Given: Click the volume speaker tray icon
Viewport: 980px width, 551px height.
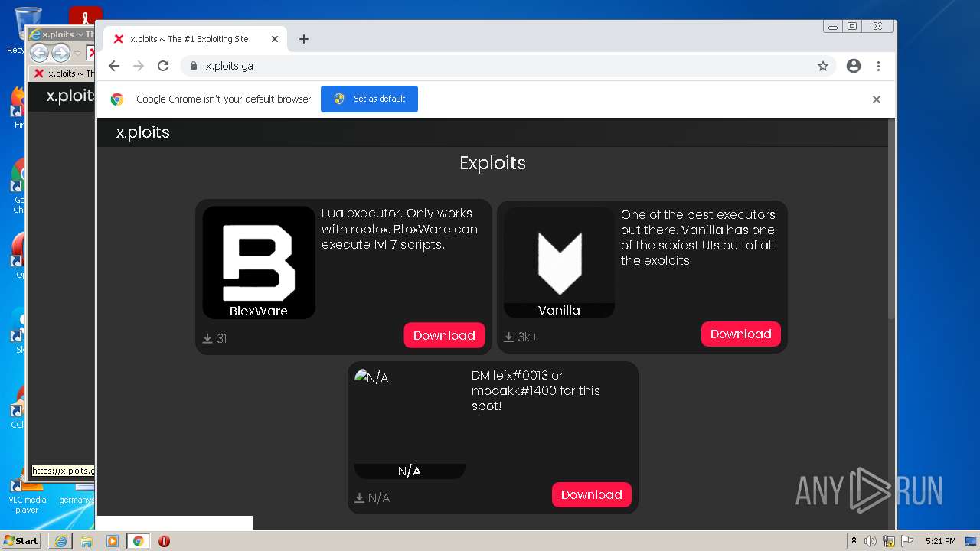Looking at the screenshot, I should point(871,541).
